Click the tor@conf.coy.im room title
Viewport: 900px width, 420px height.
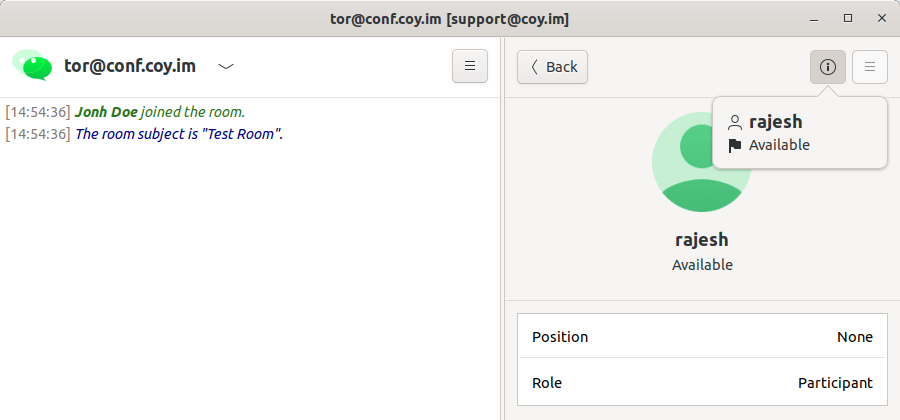point(129,67)
